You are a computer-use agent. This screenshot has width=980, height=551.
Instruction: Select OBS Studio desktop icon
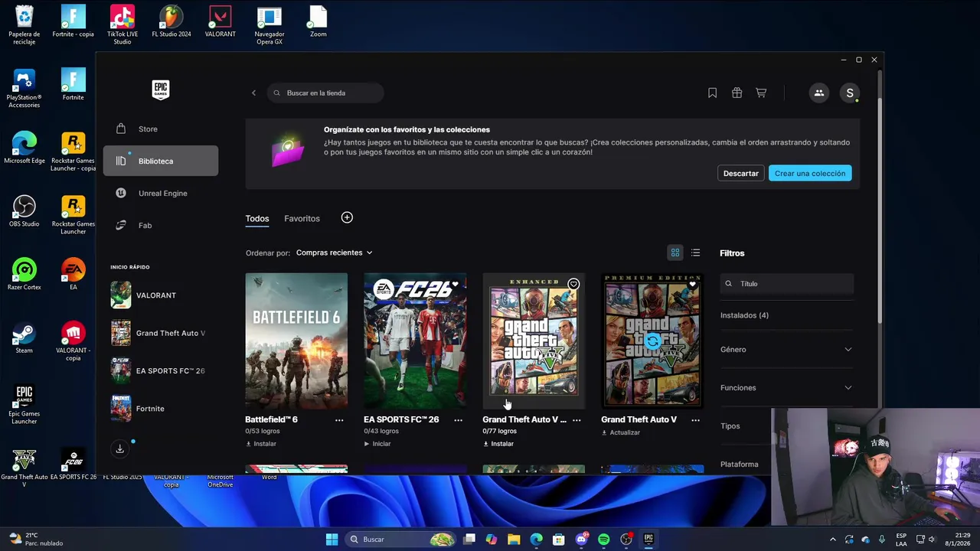point(24,211)
